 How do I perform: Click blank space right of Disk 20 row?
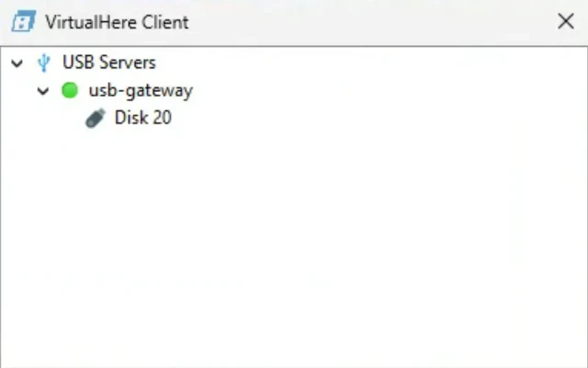pyautogui.click(x=367, y=118)
